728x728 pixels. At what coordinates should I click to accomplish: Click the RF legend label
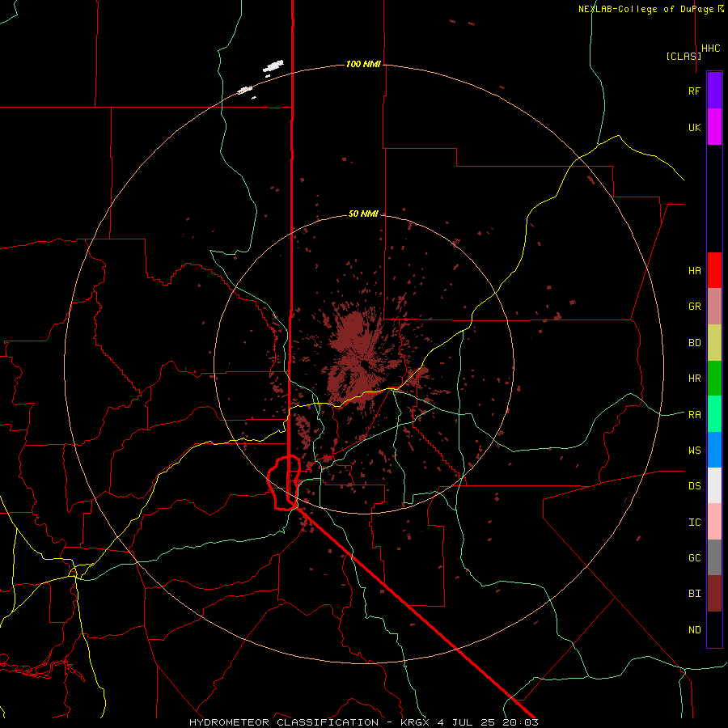694,91
